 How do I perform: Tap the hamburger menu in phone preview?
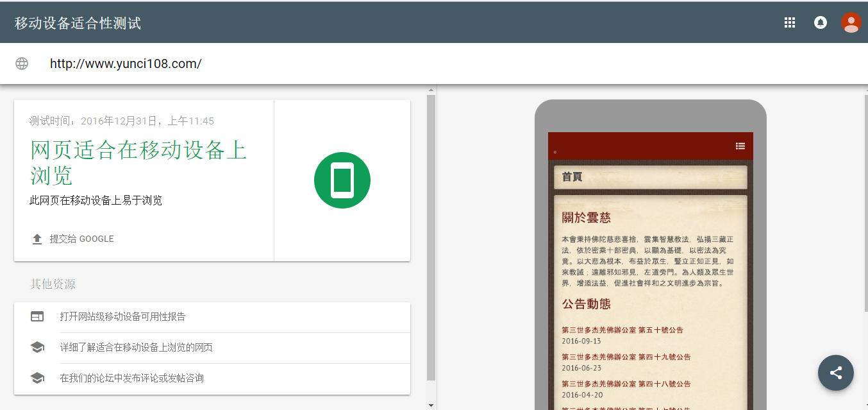pyautogui.click(x=740, y=146)
